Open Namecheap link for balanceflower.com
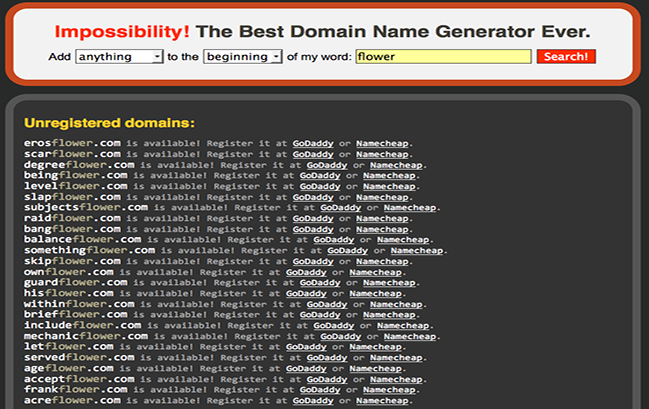649x409 pixels. [403, 240]
